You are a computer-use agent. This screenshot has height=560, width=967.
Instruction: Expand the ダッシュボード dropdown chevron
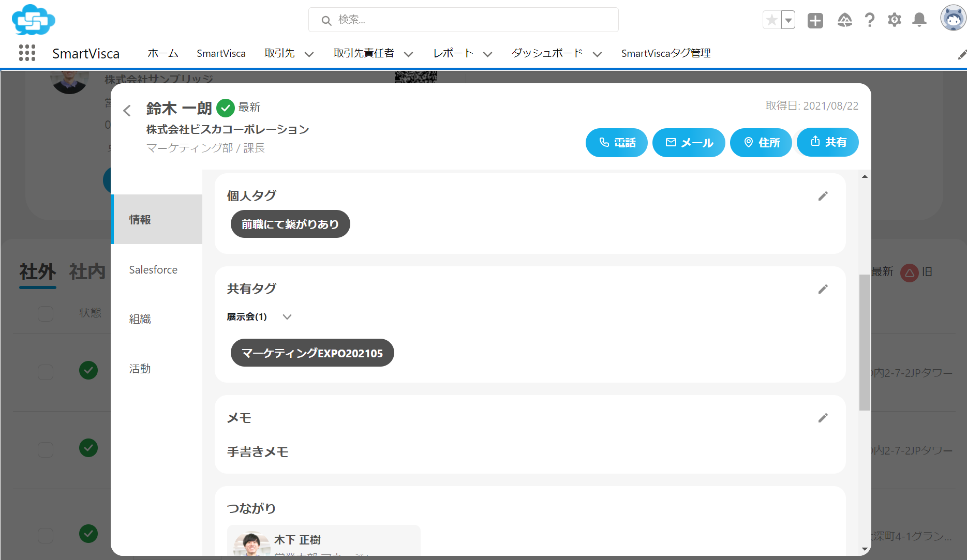(x=597, y=54)
